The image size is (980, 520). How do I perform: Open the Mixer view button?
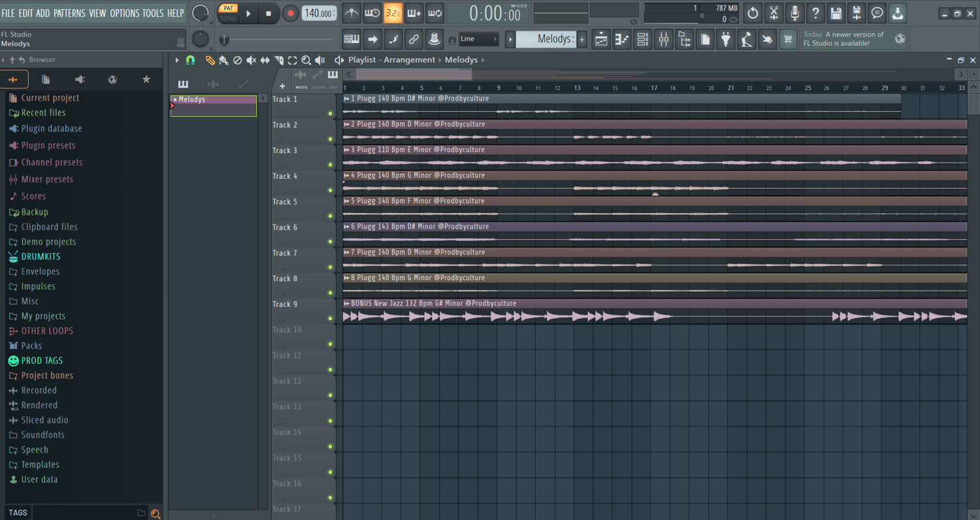(664, 39)
